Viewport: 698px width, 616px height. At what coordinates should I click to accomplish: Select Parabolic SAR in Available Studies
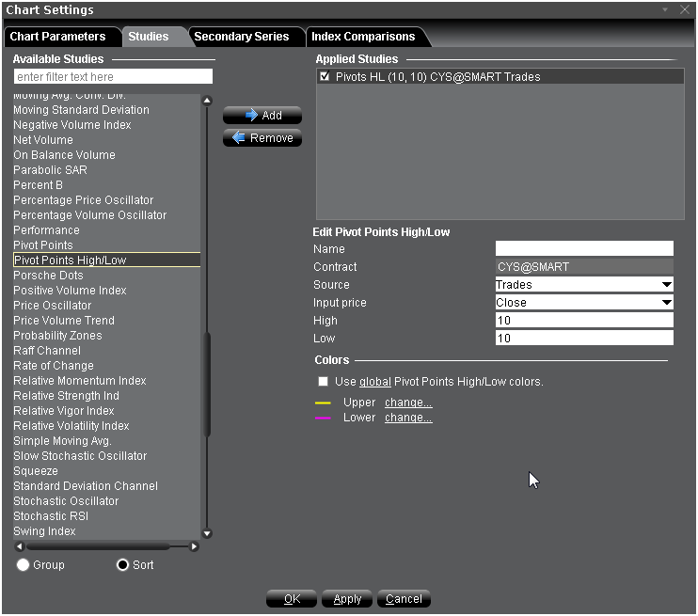(x=50, y=170)
